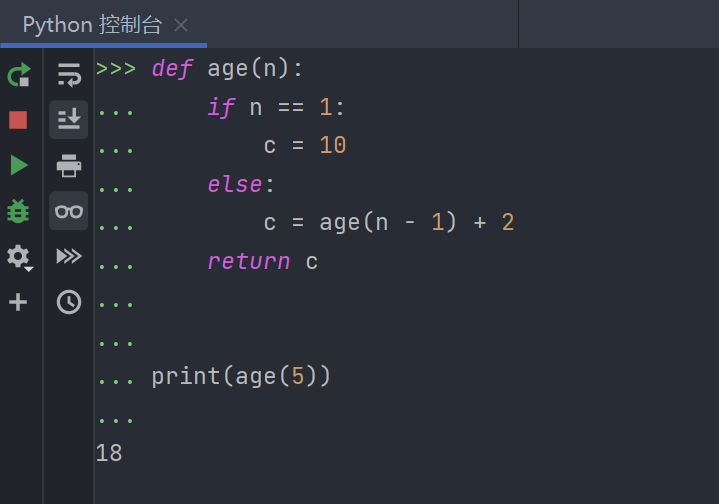Click the output value 18
Image resolution: width=719 pixels, height=504 pixels.
109,453
